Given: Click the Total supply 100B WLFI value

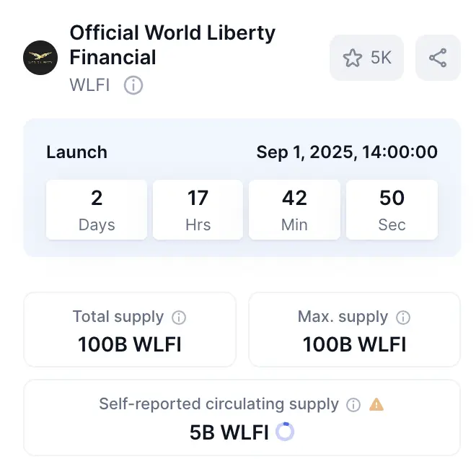Looking at the screenshot, I should (130, 344).
